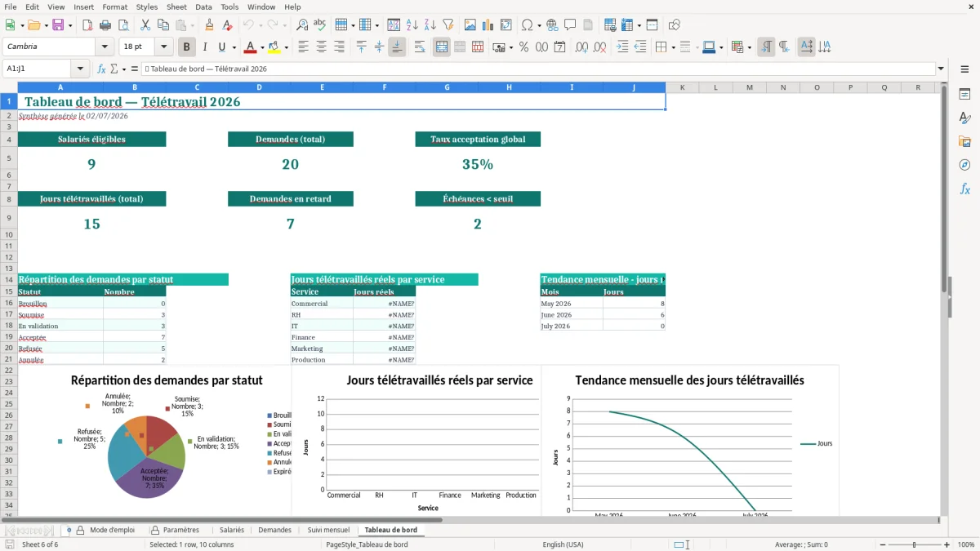Open the Format menu
This screenshot has width=980, height=551.
click(x=114, y=7)
